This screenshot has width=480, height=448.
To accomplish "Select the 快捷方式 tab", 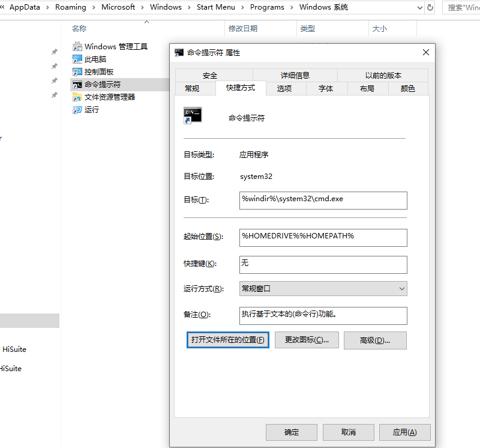I will (x=241, y=88).
